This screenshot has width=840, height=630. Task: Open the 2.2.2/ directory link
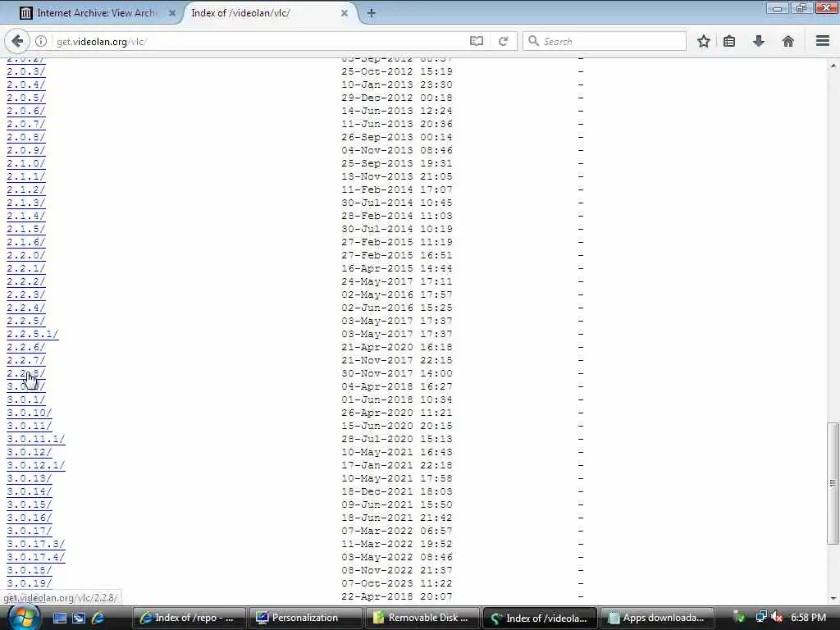(x=25, y=281)
